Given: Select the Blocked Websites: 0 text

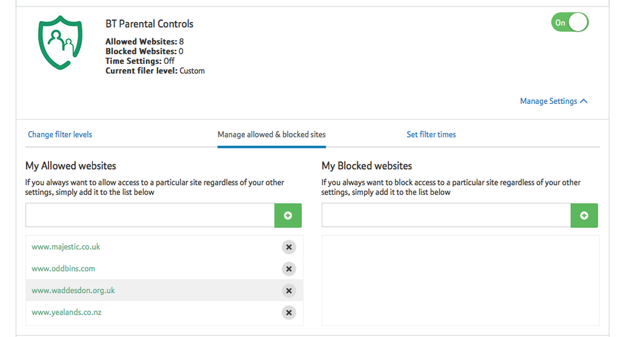Looking at the screenshot, I should tap(144, 52).
